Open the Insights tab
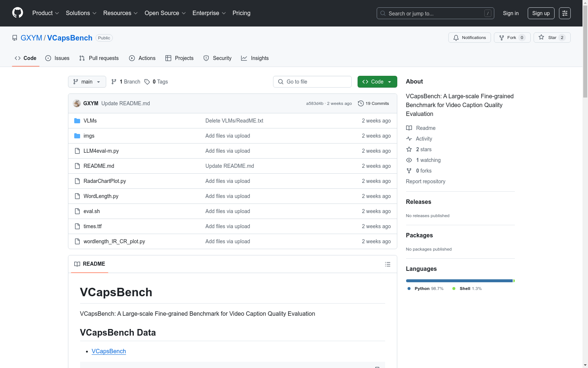The width and height of the screenshot is (588, 368). [255, 58]
